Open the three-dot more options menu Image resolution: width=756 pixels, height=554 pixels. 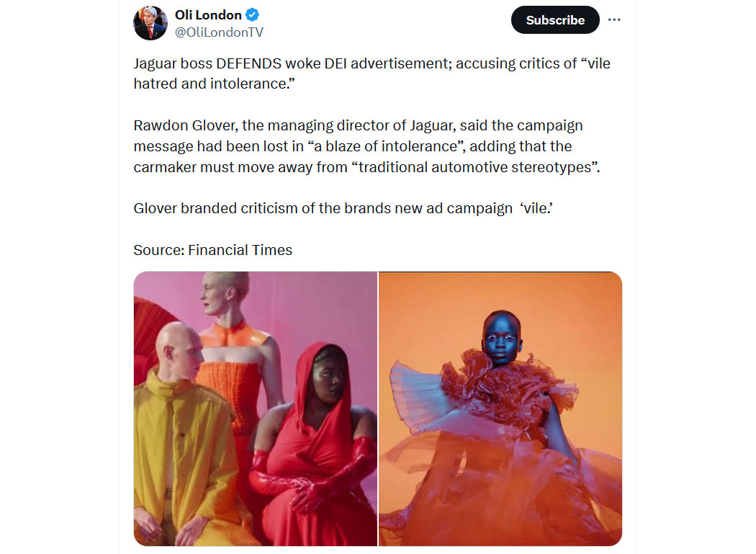click(x=614, y=19)
